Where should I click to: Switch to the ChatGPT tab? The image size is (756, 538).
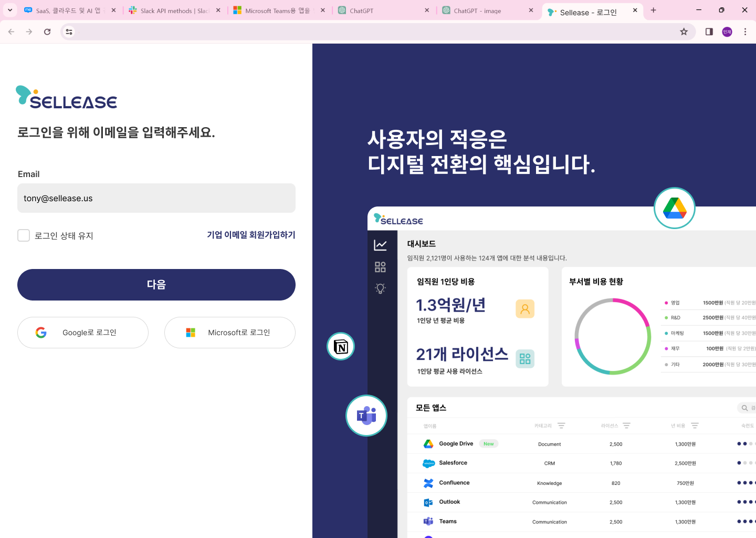click(x=383, y=11)
